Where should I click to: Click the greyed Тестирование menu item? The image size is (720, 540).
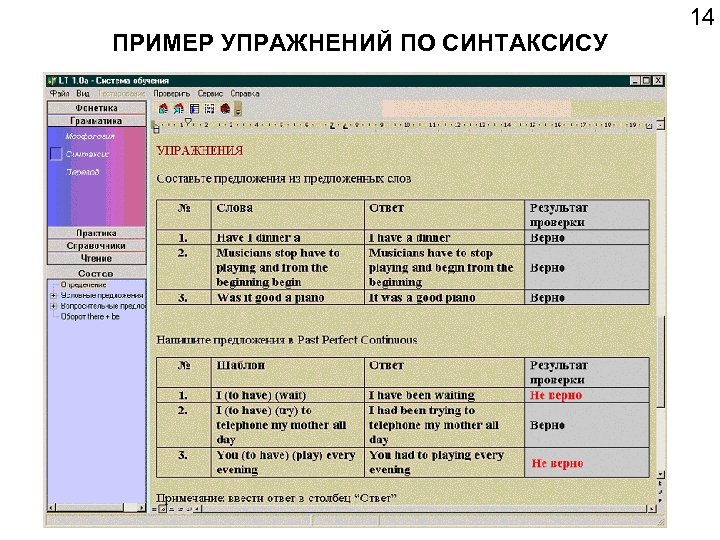coord(122,94)
